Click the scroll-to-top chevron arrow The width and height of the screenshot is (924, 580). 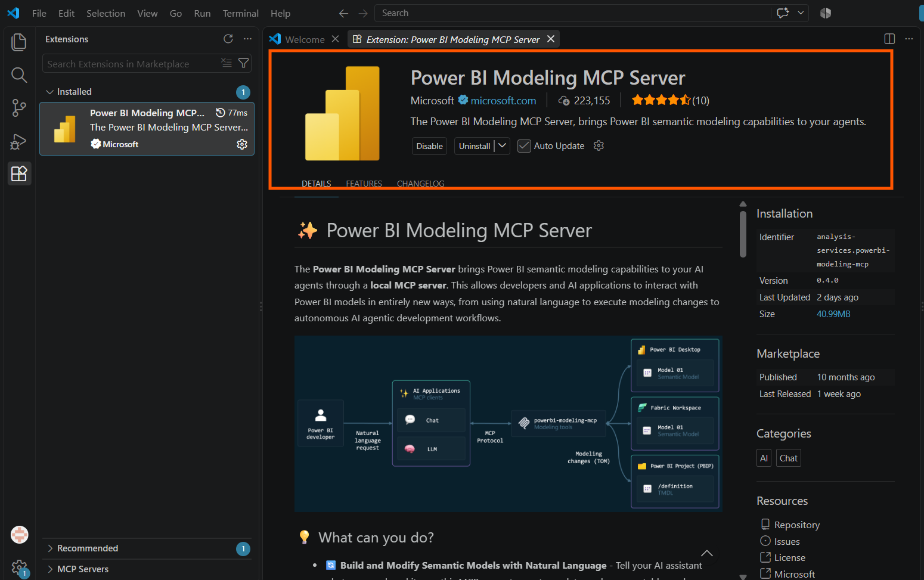click(x=707, y=553)
